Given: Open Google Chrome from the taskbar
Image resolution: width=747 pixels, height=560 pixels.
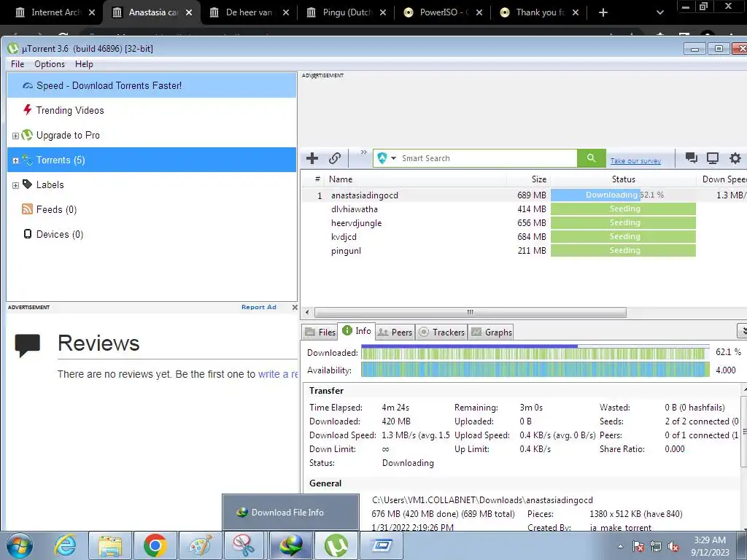Looking at the screenshot, I should [x=155, y=545].
